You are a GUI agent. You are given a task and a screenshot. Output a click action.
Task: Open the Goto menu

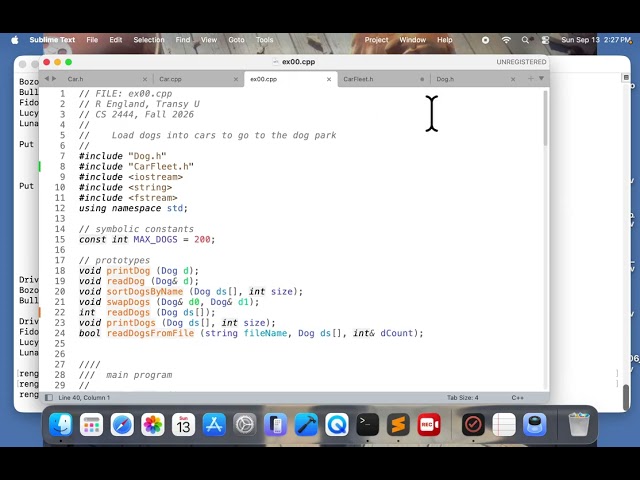[x=236, y=40]
